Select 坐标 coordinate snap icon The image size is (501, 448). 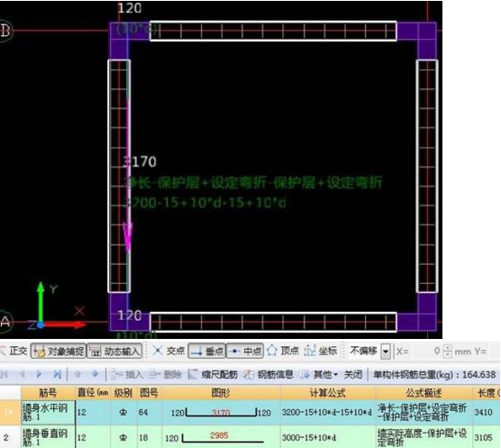(x=321, y=351)
